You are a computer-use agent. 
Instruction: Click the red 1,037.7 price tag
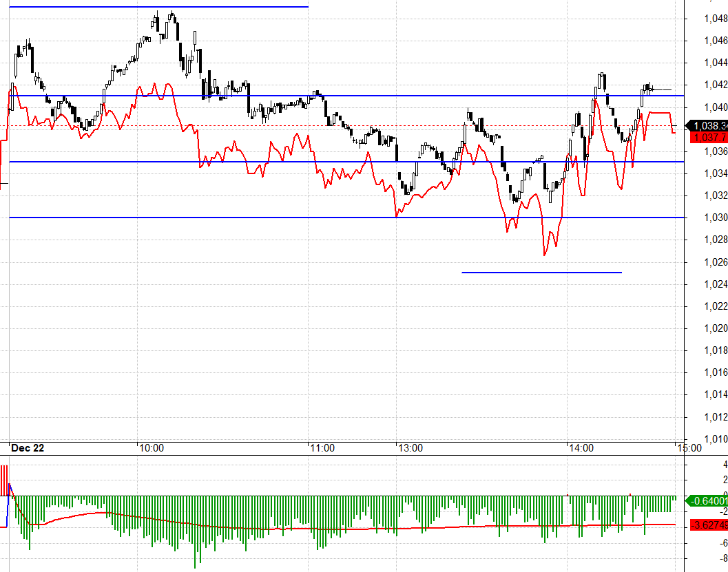click(709, 137)
